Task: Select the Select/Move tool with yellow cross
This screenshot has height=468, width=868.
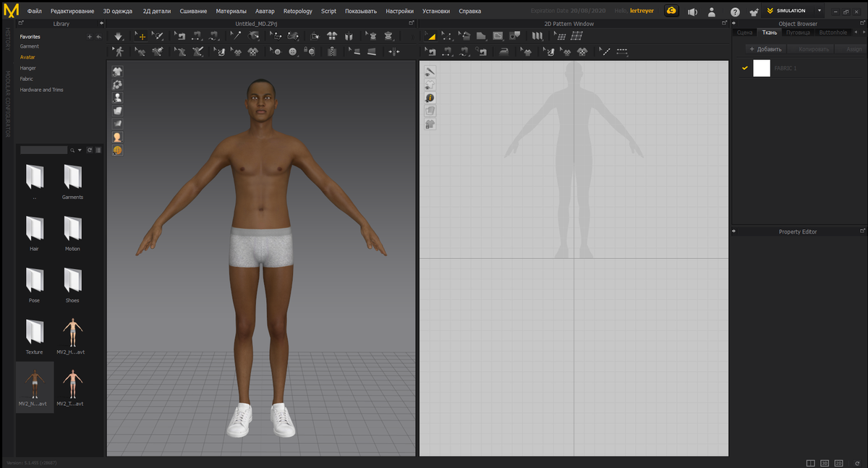Action: click(x=140, y=36)
